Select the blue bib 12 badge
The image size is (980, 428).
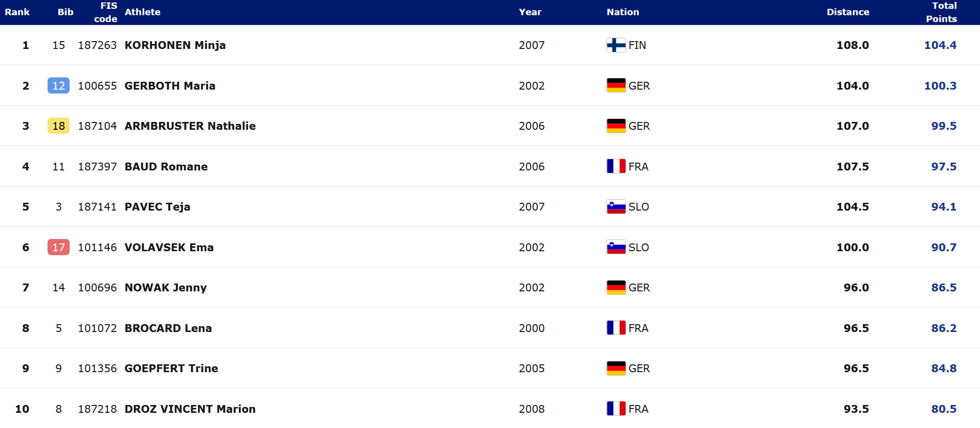[58, 86]
